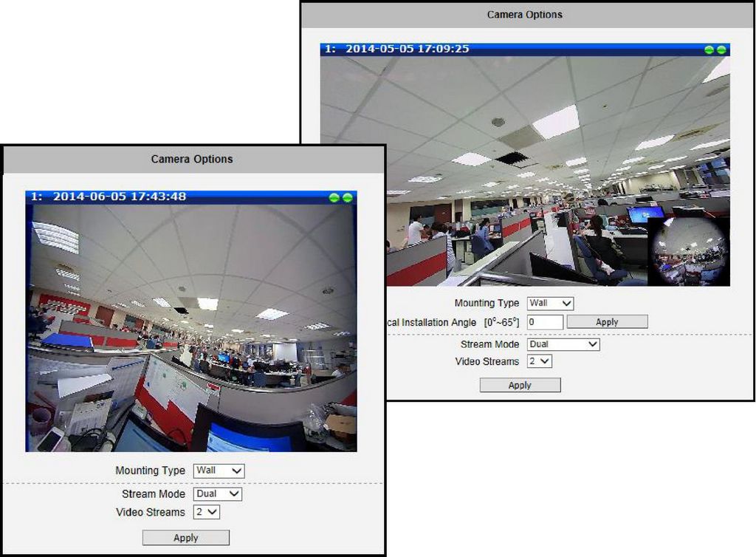
Task: Click timestamp 2014-05-05 17:09:25 in back window
Action: click(x=408, y=49)
